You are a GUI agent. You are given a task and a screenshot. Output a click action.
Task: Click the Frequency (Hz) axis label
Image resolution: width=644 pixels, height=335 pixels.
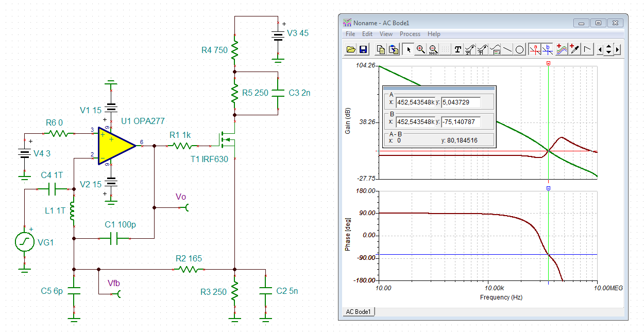(501, 297)
